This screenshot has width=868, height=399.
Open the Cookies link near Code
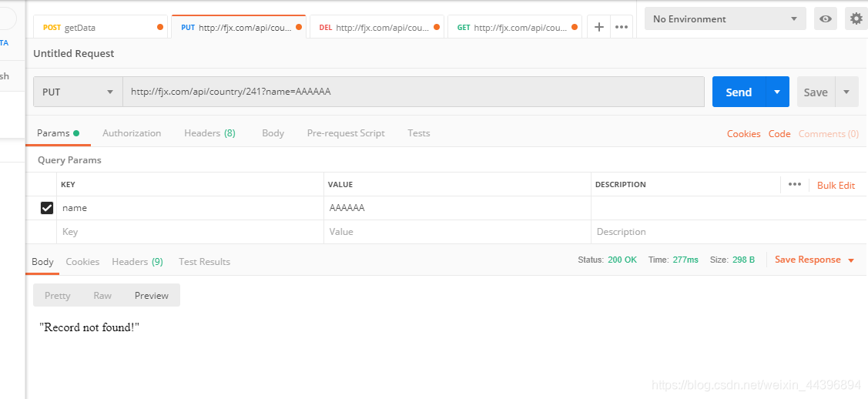point(743,133)
